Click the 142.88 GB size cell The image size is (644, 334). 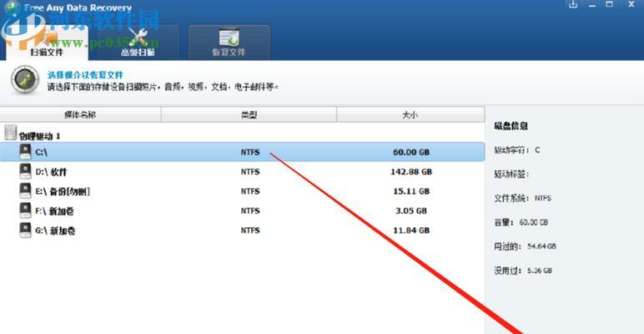click(x=411, y=171)
